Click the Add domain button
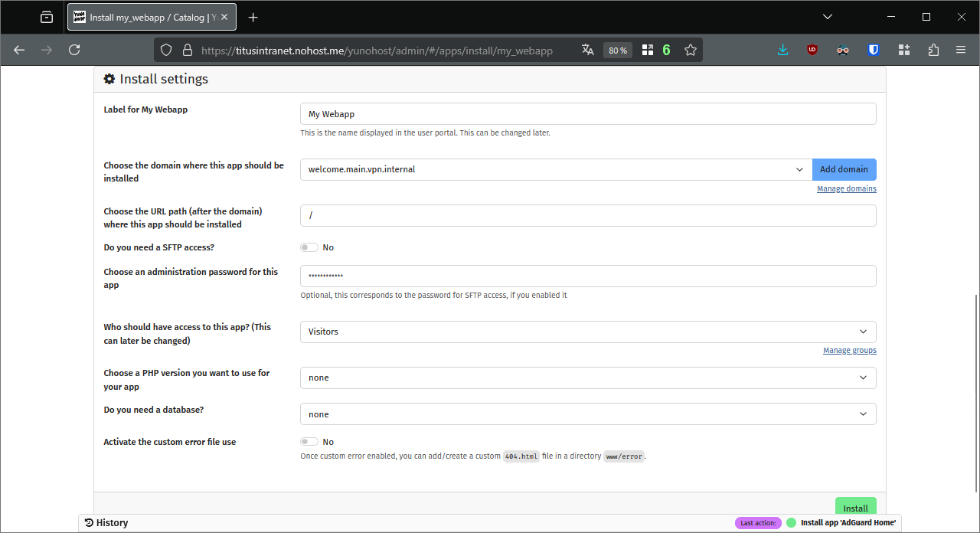This screenshot has width=980, height=533. [844, 169]
